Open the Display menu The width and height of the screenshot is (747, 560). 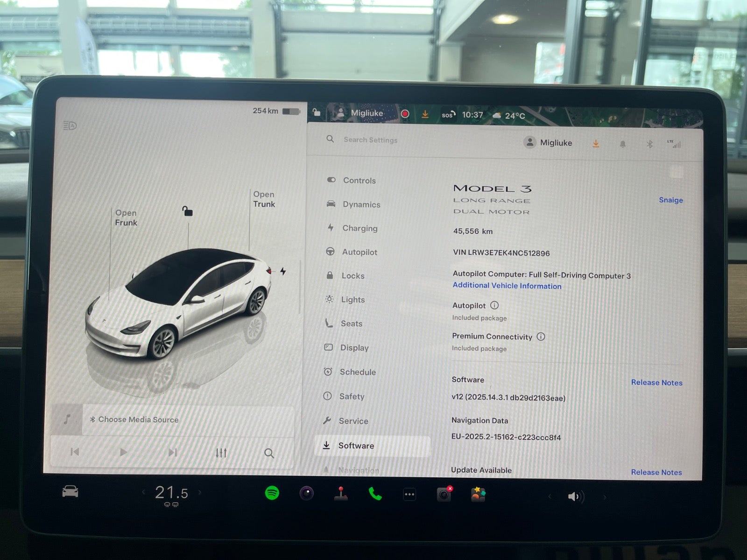pyautogui.click(x=346, y=347)
